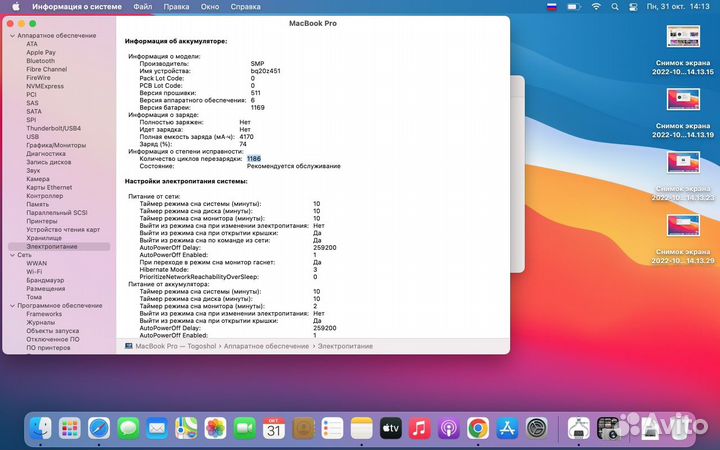
Task: Select desktop screenshot file 14.13.23
Action: point(683,176)
